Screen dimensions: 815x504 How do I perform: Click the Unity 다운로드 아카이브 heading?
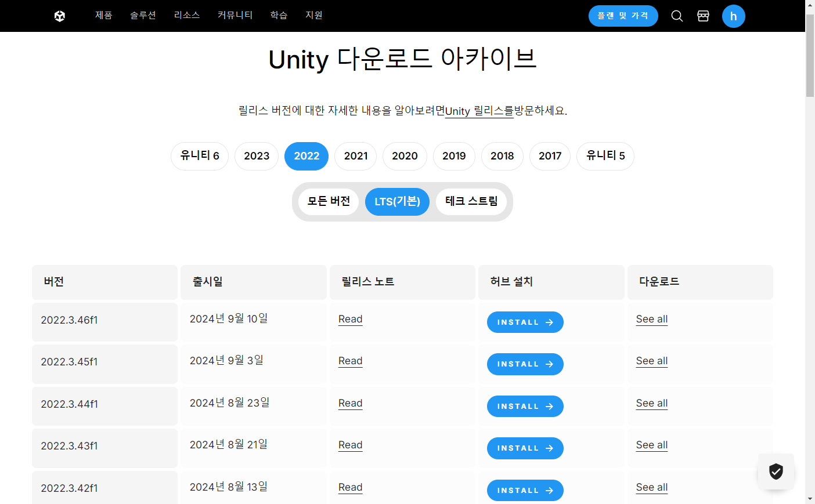coord(402,59)
